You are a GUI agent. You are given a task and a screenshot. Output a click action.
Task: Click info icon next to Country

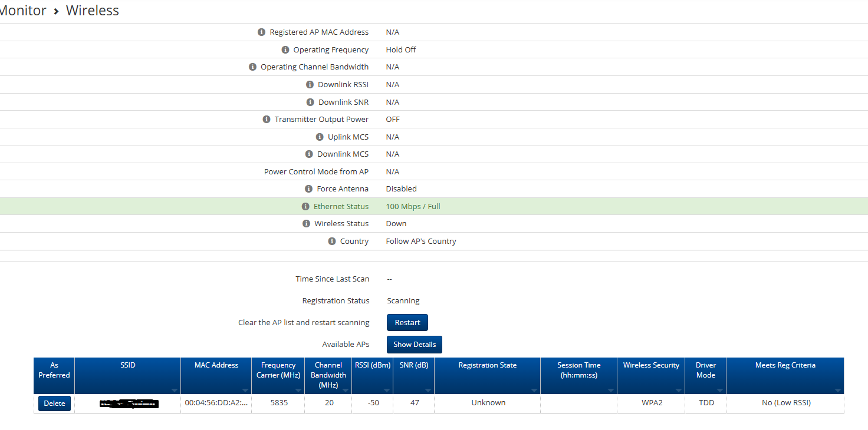[332, 242]
